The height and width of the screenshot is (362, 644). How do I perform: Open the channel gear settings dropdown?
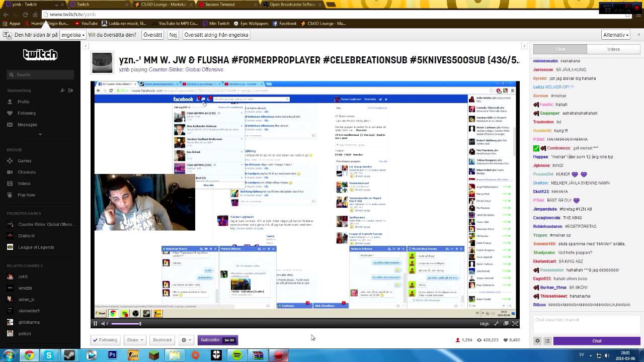186,340
